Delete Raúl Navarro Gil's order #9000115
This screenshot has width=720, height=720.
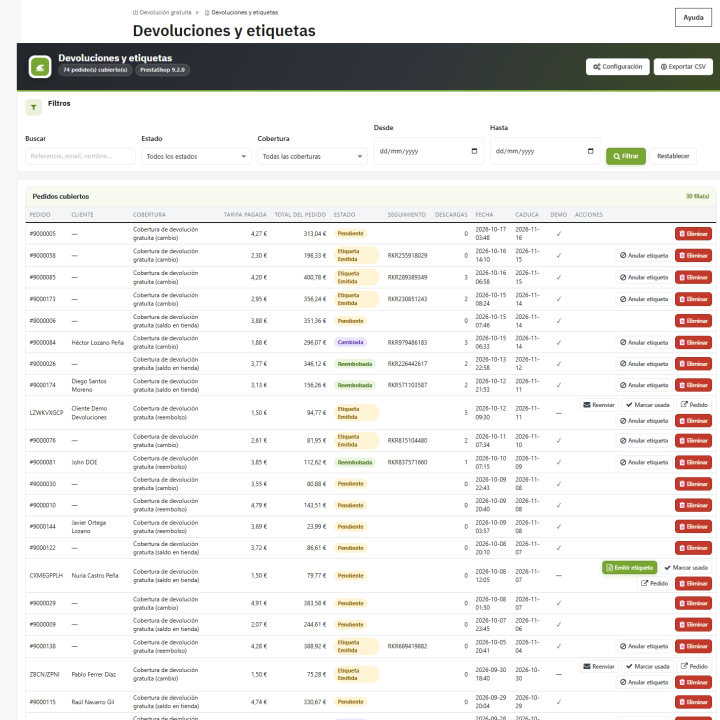pos(693,702)
